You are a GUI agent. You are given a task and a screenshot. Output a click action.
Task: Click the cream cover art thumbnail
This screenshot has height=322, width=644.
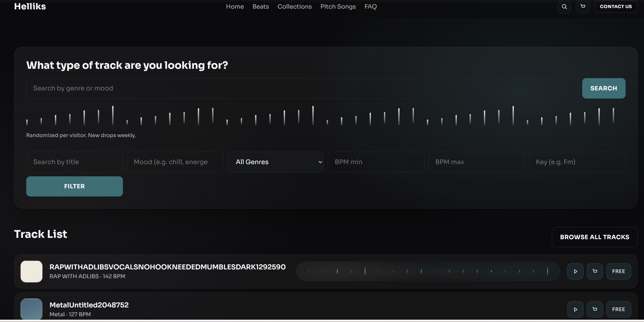click(31, 271)
